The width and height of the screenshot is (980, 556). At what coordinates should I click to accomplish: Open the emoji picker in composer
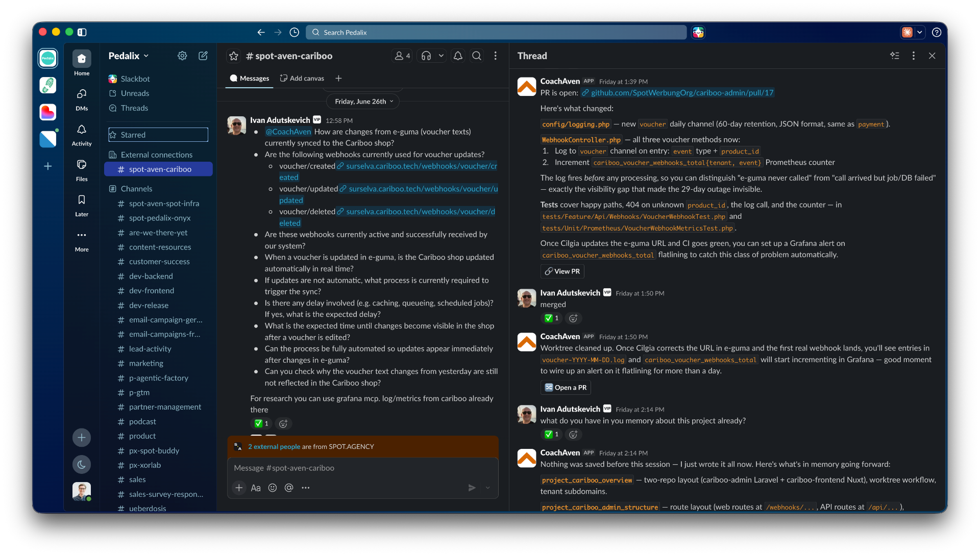[x=273, y=488]
